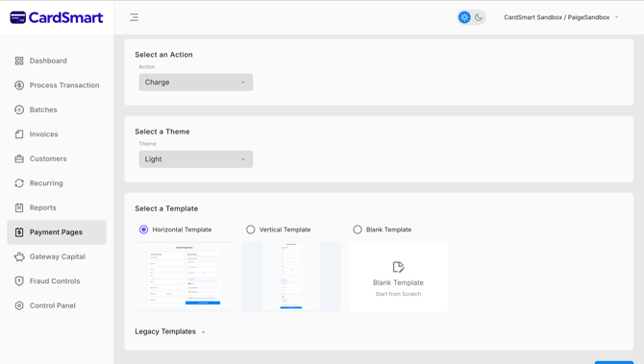The height and width of the screenshot is (364, 644).
Task: Click the Select a Template heading
Action: click(x=166, y=208)
